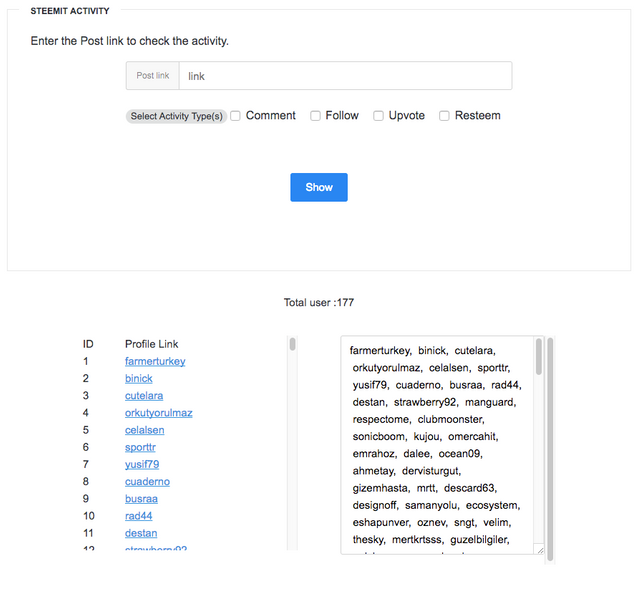Image resolution: width=640 pixels, height=591 pixels.
Task: Click the destan profile link
Action: coord(141,533)
